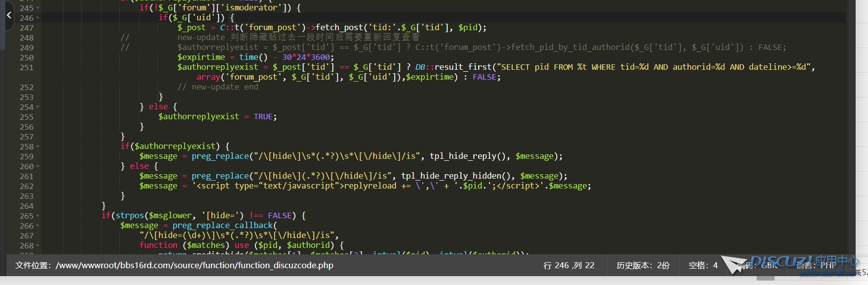Click 'preg_replace_callback(' on line 266
The image size is (868, 285).
pos(225,226)
